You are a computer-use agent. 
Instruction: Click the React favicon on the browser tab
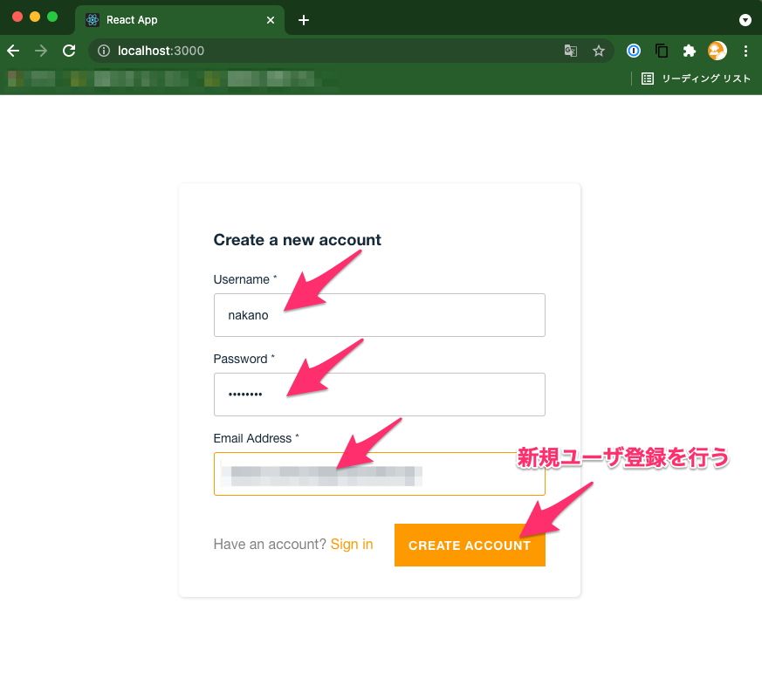[x=92, y=19]
